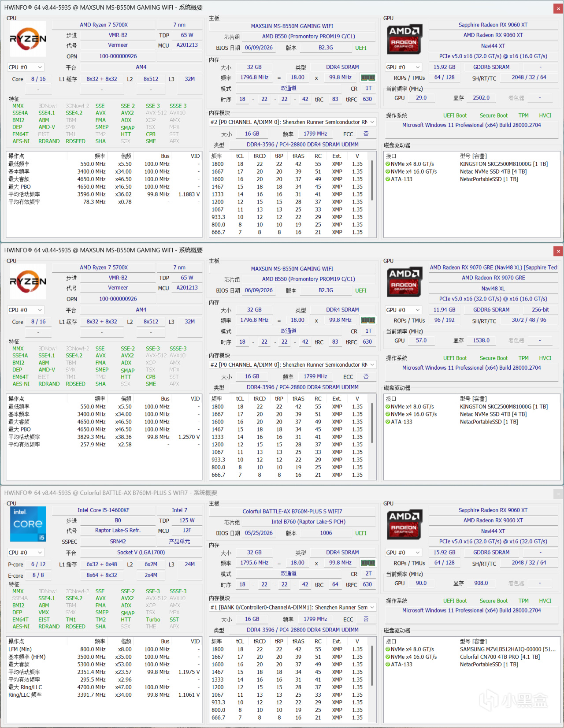Click the NVMe 8.0 GT/s status icon in the RX 9070 GRE window

pyautogui.click(x=388, y=407)
